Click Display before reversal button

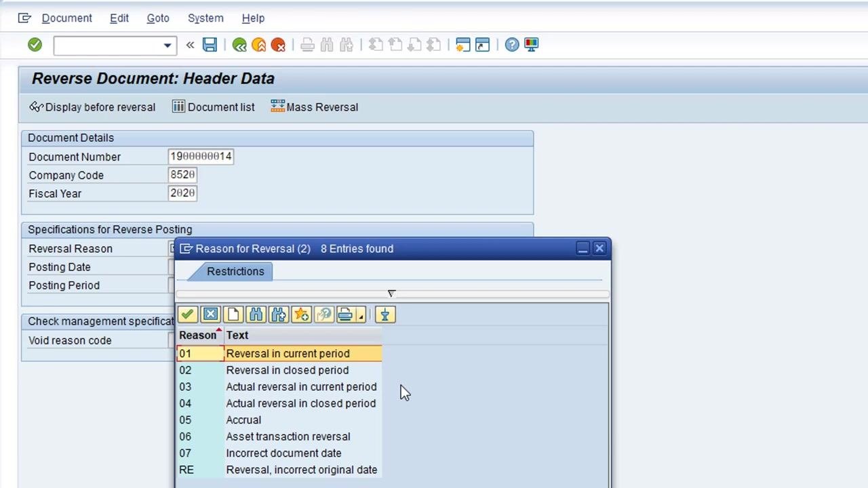(x=92, y=107)
